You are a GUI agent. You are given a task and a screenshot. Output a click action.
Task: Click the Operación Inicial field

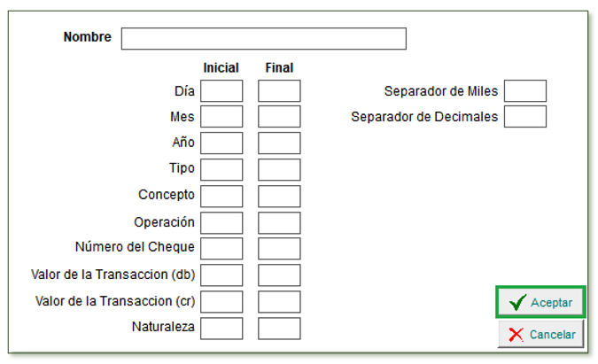[x=221, y=222]
